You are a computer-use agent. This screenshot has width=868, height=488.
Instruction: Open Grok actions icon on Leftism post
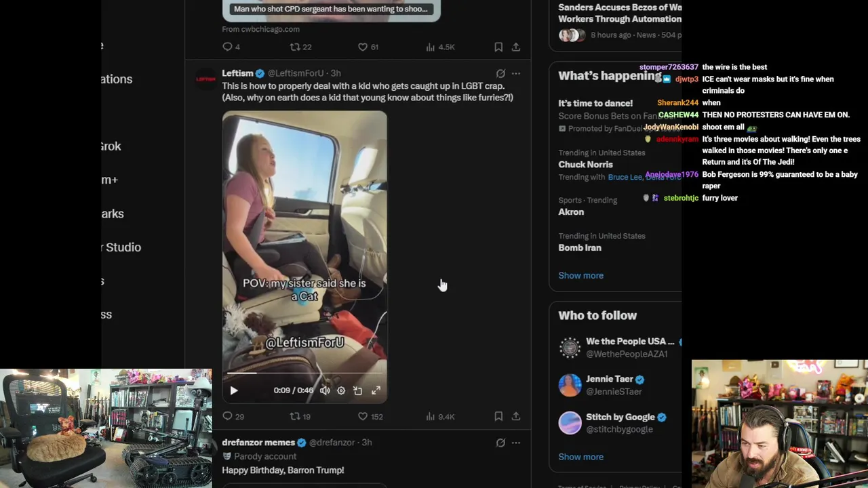click(500, 73)
